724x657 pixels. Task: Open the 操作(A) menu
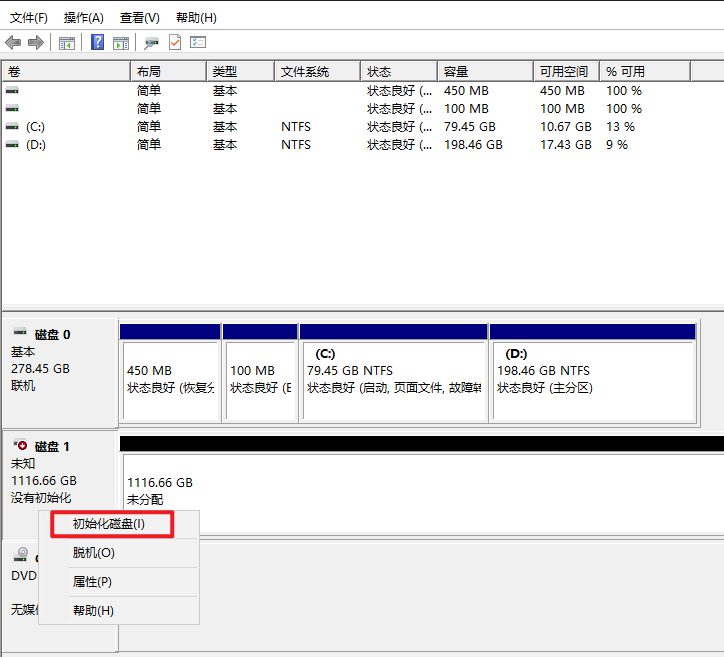[83, 18]
